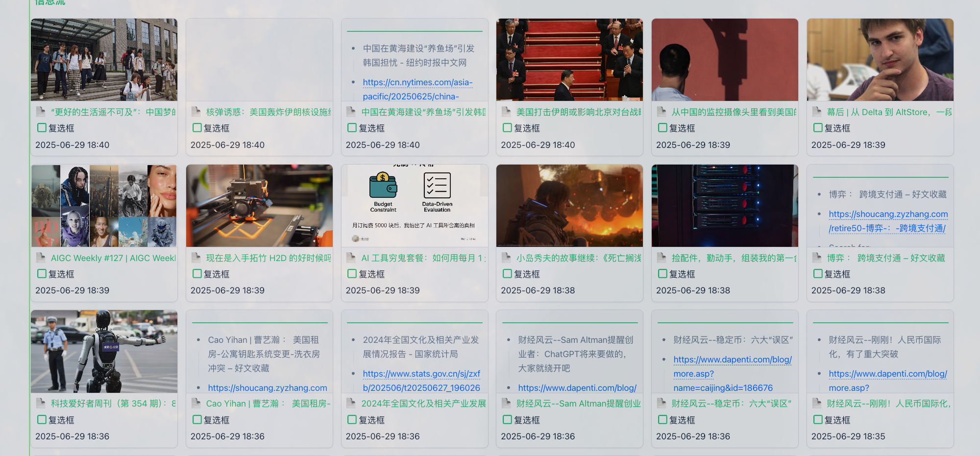Click the document icon beside AIGC Weekly #127
The image size is (980, 456).
(x=41, y=258)
